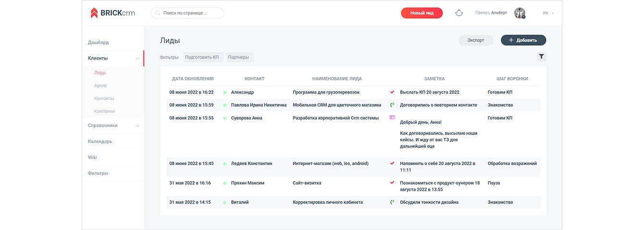
Task: Click green phone icon in Виталий row
Action: 392,202
